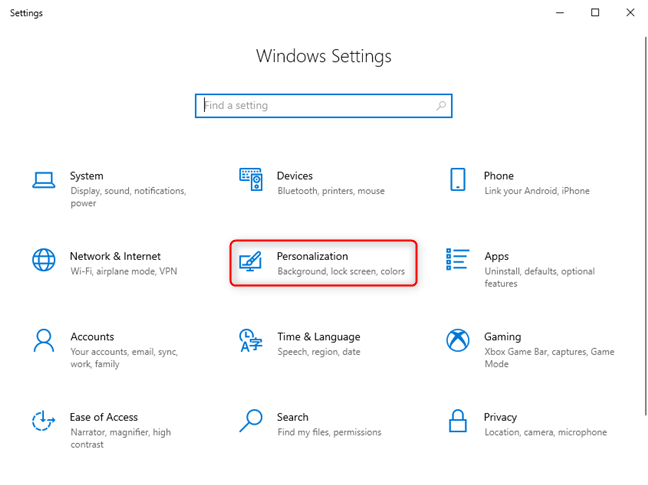Click "Your accounts, email, sync, work, family" text
This screenshot has height=485, width=648.
tap(124, 358)
